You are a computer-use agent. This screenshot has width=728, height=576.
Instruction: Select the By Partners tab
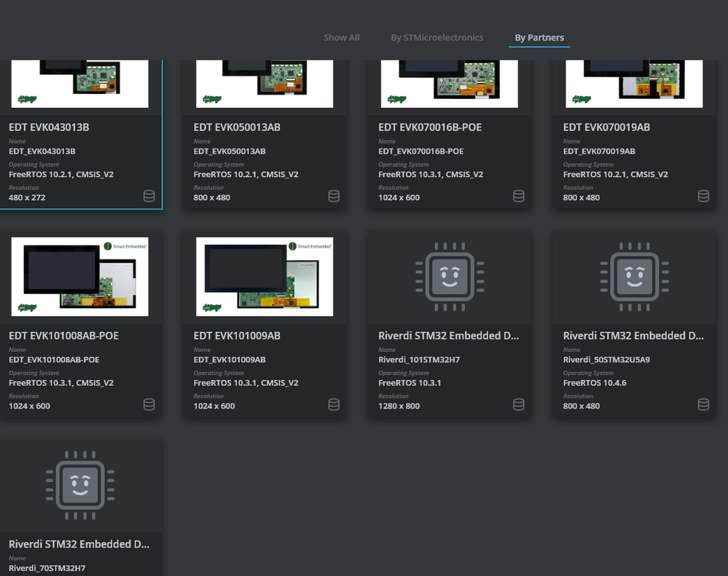tap(539, 37)
